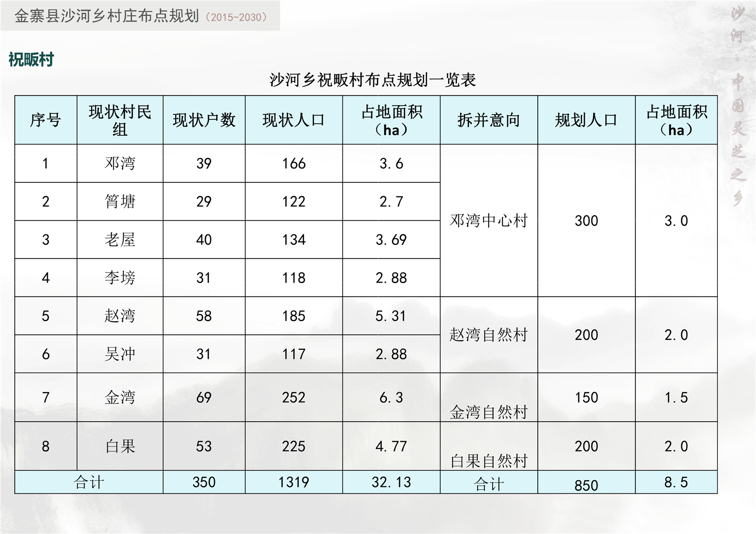Image resolution: width=756 pixels, height=534 pixels.
Task: Click planned land area 2.0 for 白果自然村
Action: click(x=676, y=446)
